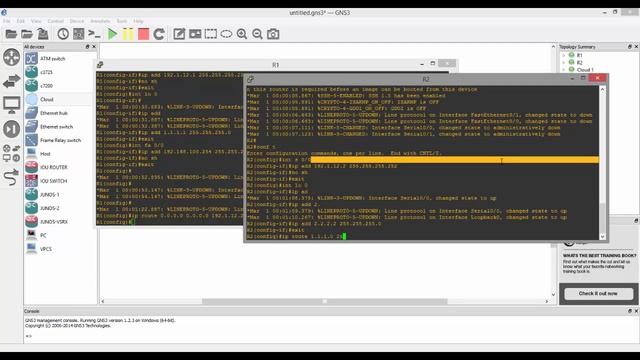Take a screenshot with the camera icon

(273, 34)
